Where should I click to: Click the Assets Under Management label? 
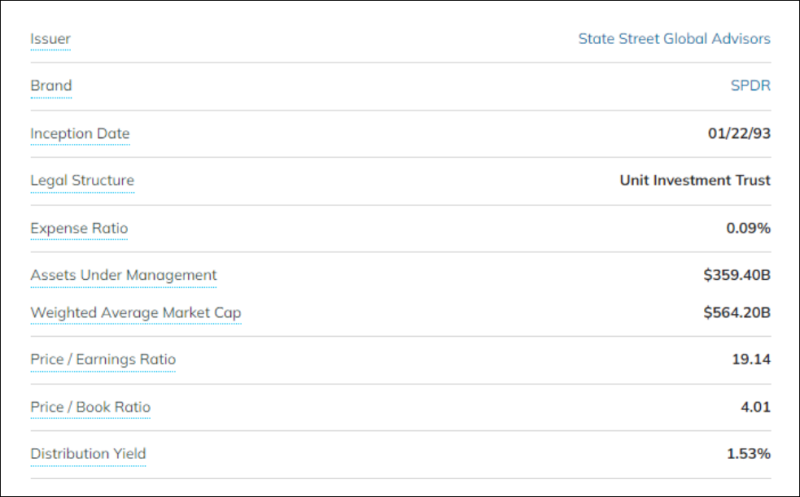[x=123, y=275]
